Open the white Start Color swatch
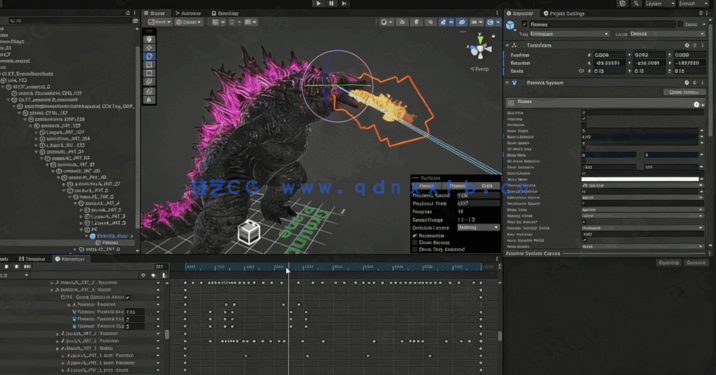Viewport: 716px width, 375px height. click(x=640, y=180)
